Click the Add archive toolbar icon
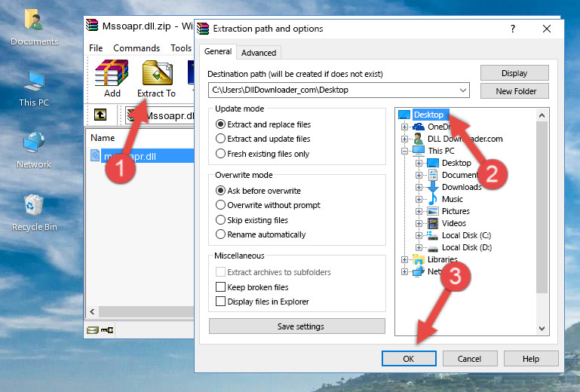Viewport: 580px width, 392px height. click(x=112, y=73)
